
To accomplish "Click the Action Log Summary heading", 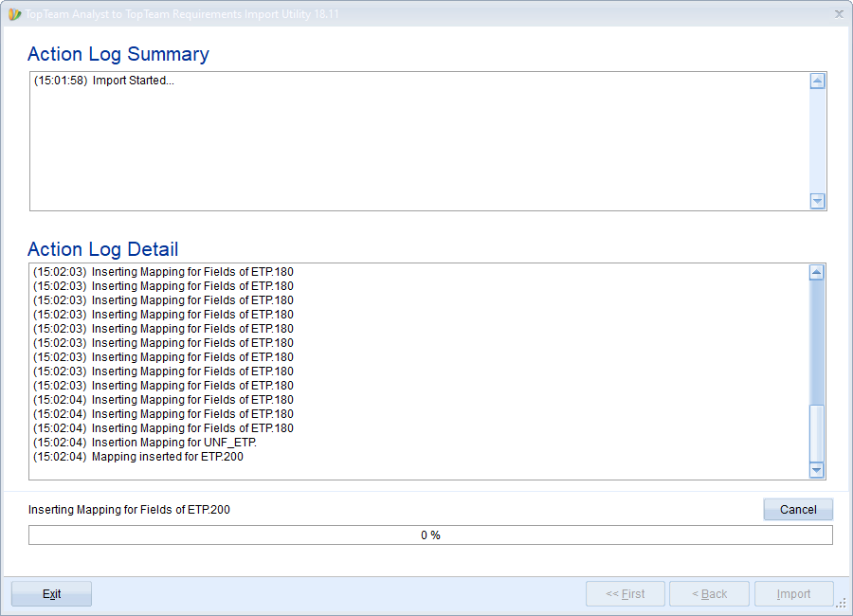I will coord(118,54).
